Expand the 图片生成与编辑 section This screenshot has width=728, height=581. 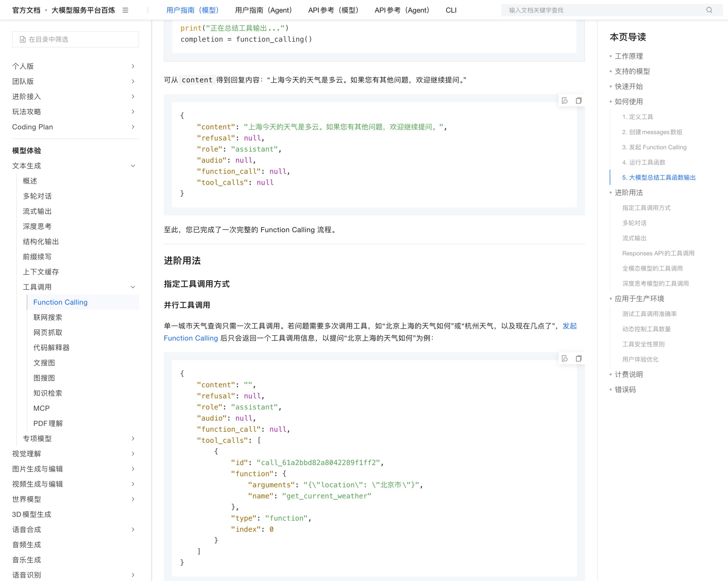click(x=133, y=469)
